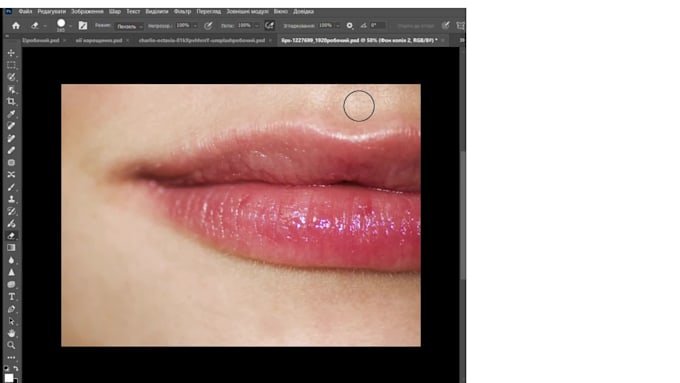Image resolution: width=680 pixels, height=383 pixels.
Task: Select the Move tool
Action: pos(11,53)
